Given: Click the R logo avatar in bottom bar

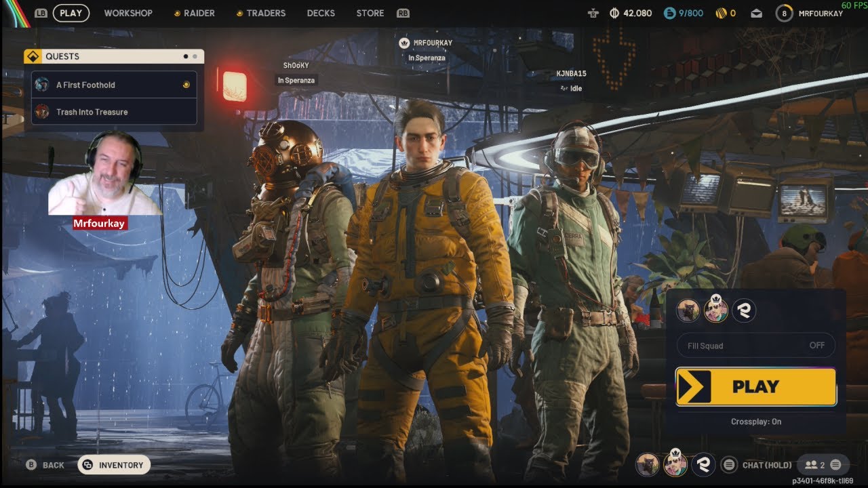Looking at the screenshot, I should pos(703,464).
